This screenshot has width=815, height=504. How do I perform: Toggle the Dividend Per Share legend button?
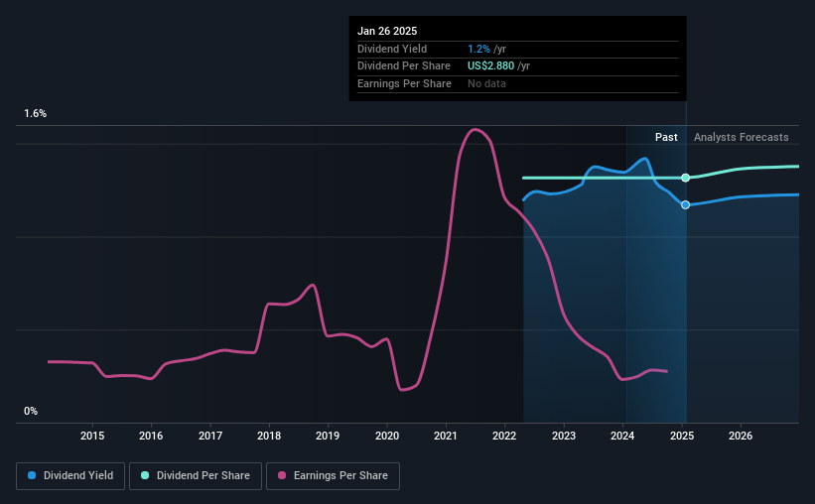[x=196, y=476]
